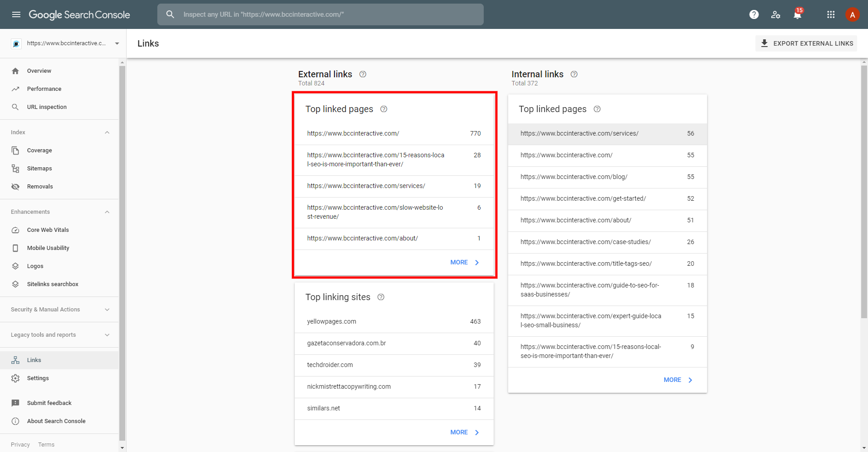The width and height of the screenshot is (868, 452).
Task: Select techdroider.com row
Action: pyautogui.click(x=394, y=365)
